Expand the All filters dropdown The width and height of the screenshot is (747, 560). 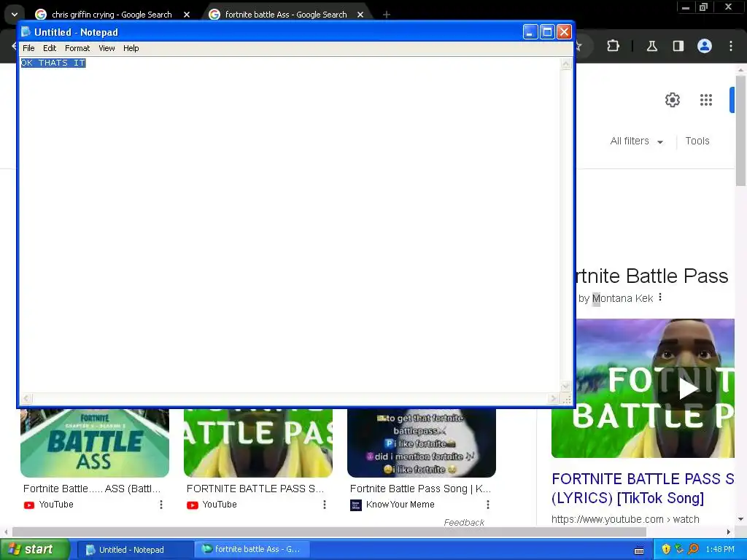(x=636, y=141)
